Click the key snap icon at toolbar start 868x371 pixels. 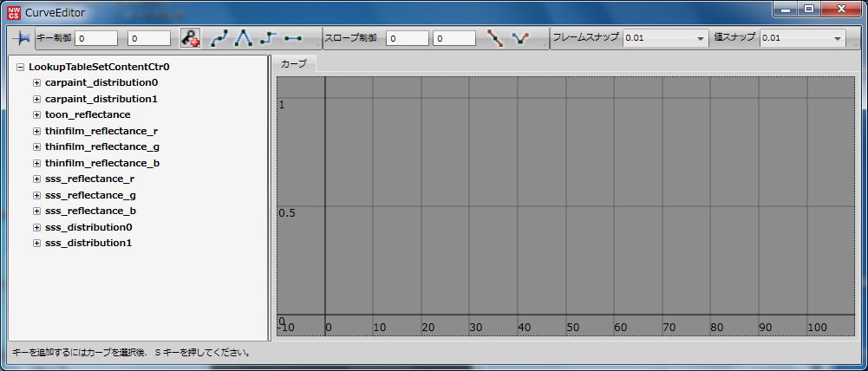tap(23, 38)
